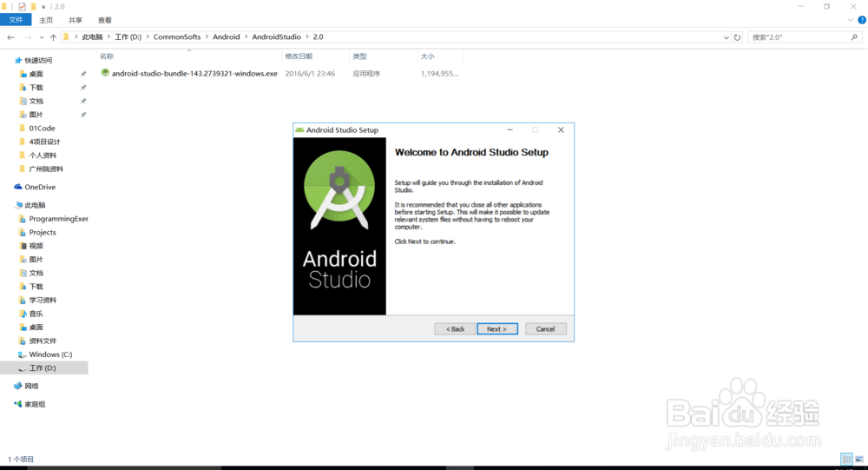Click 此电脑 breadcrumb in address bar
Screen dimensions: 868x470
(x=93, y=37)
